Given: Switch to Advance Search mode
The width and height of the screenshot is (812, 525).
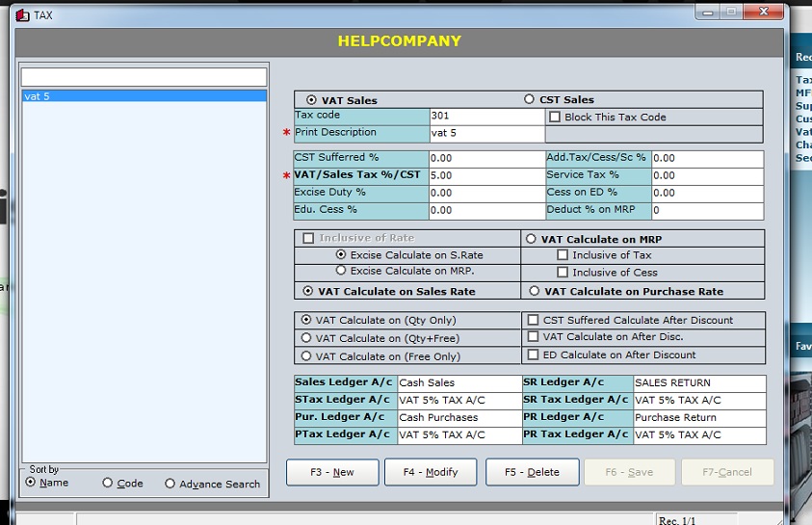Looking at the screenshot, I should 170,484.
